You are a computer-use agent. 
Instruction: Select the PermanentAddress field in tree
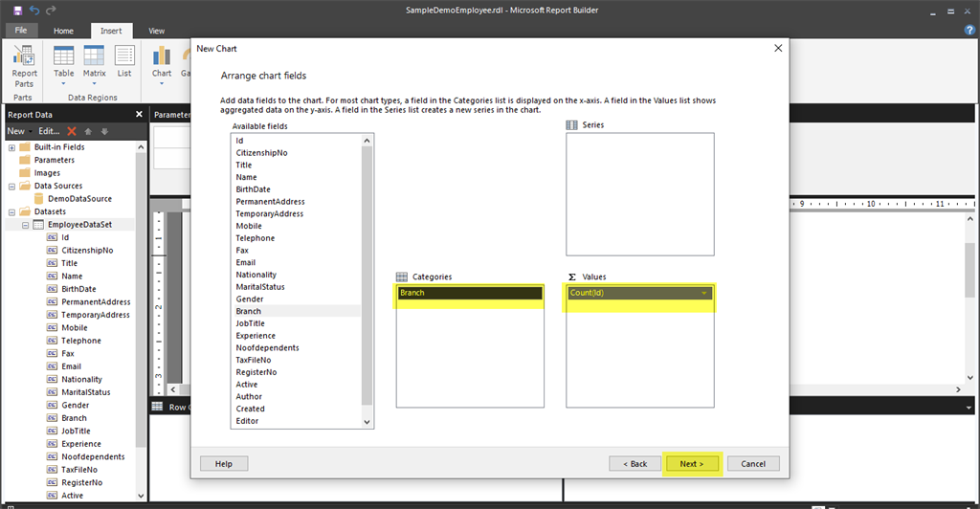(x=96, y=301)
